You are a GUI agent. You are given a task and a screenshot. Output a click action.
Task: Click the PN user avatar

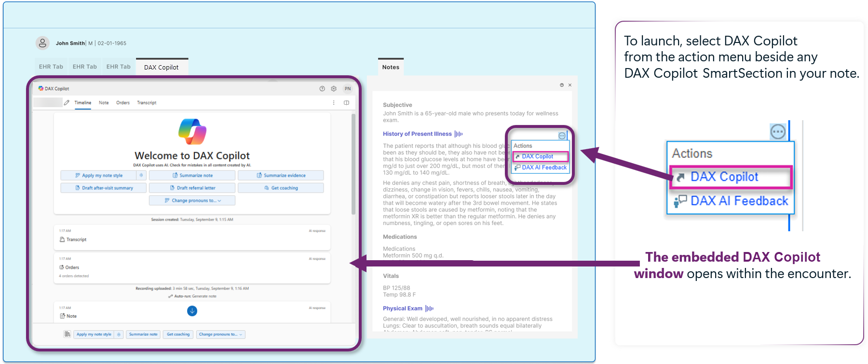point(348,89)
